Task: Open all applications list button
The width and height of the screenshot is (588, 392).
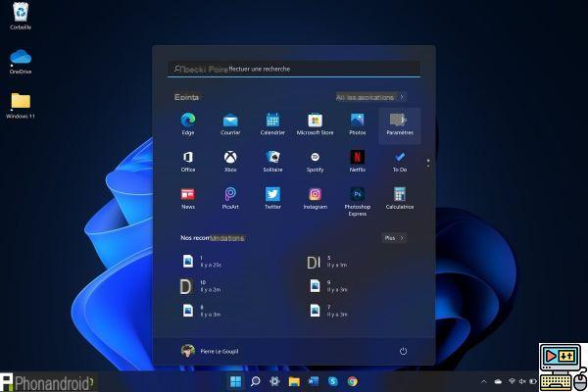Action: [370, 97]
